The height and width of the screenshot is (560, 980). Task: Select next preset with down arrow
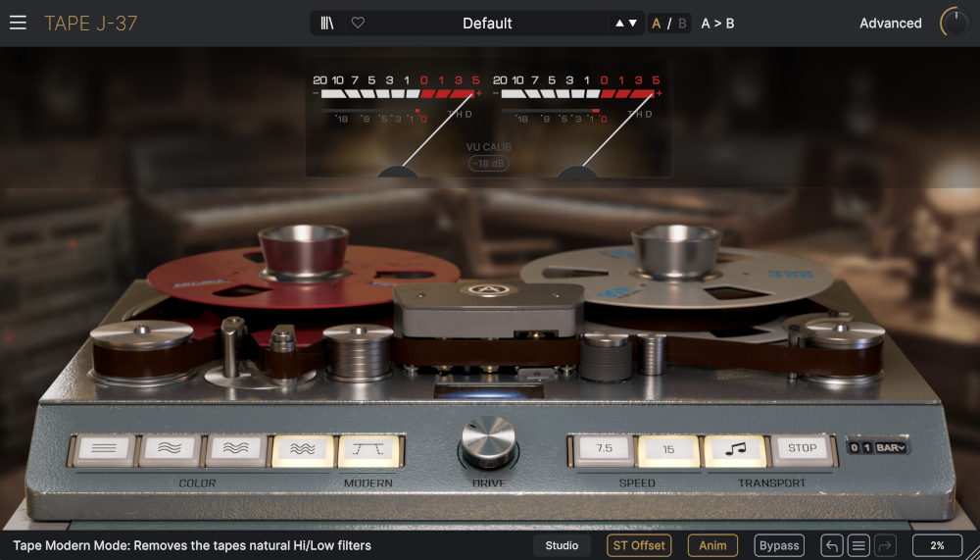click(x=632, y=24)
